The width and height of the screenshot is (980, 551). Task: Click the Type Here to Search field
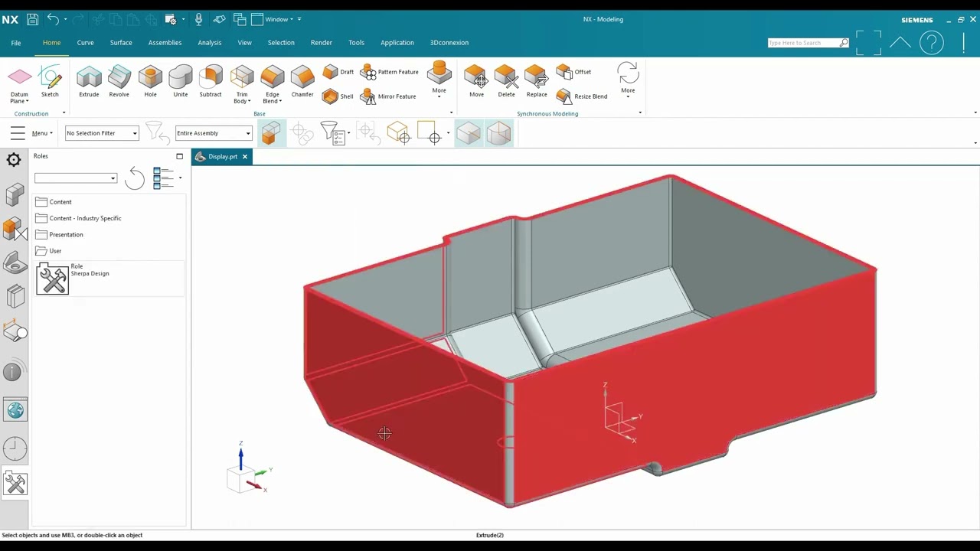(803, 43)
